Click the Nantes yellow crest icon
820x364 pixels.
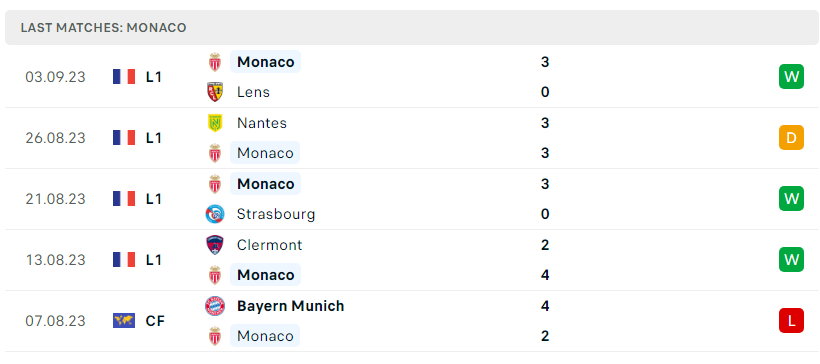215,123
